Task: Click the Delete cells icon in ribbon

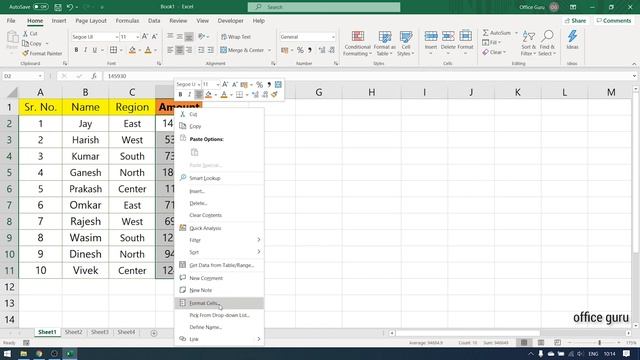Action: [x=448, y=36]
